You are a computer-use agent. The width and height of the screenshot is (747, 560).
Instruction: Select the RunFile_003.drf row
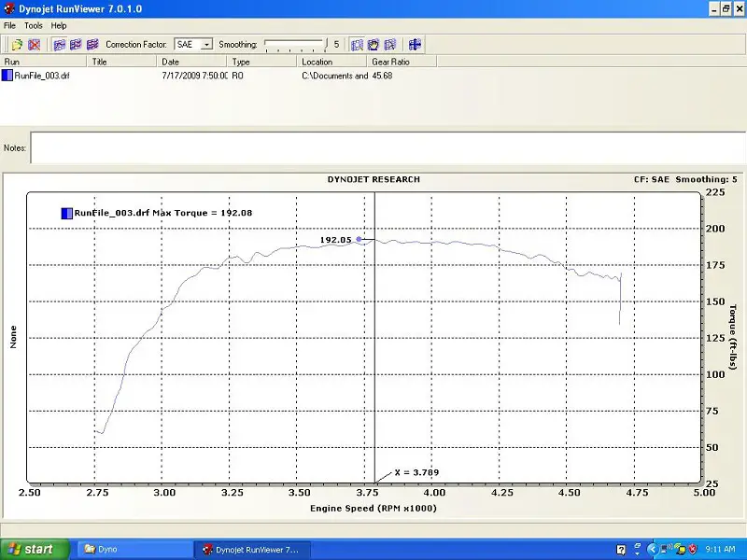219,76
